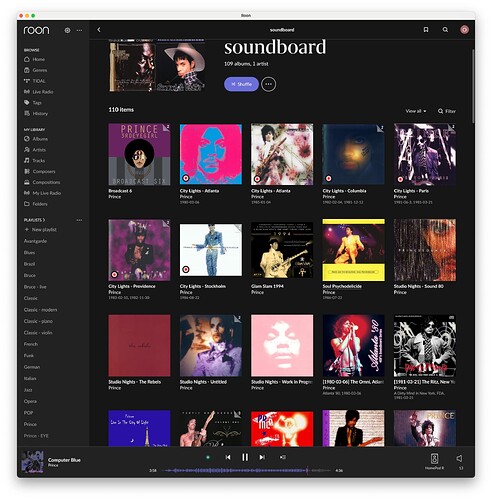This screenshot has height=500, width=492.
Task: Open the three-dot menu beside Shuffle
Action: [x=268, y=84]
